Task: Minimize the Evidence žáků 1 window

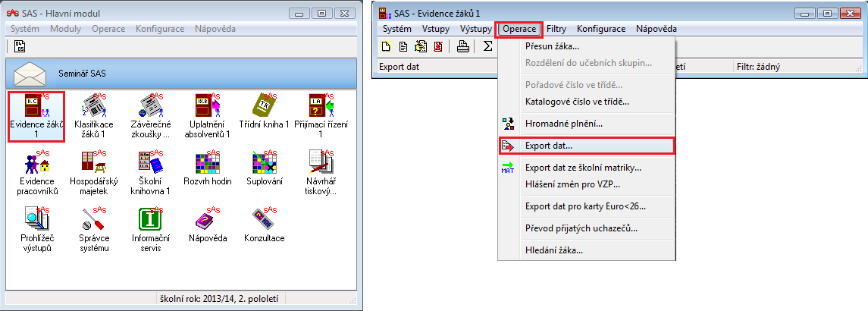Action: [x=805, y=13]
